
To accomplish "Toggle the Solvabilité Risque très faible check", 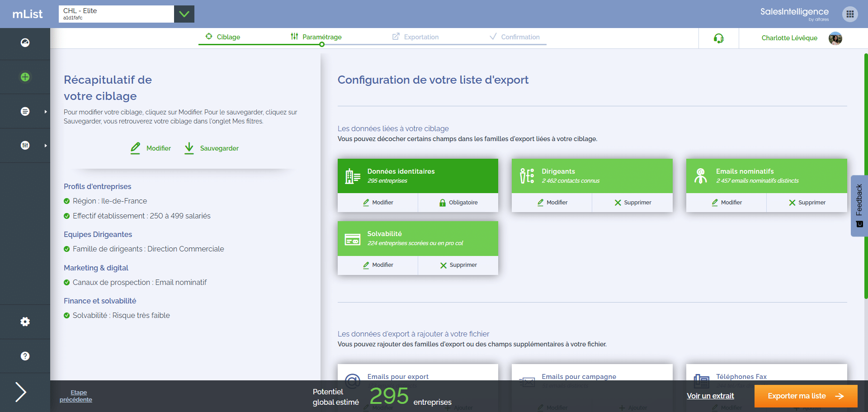I will (67, 316).
